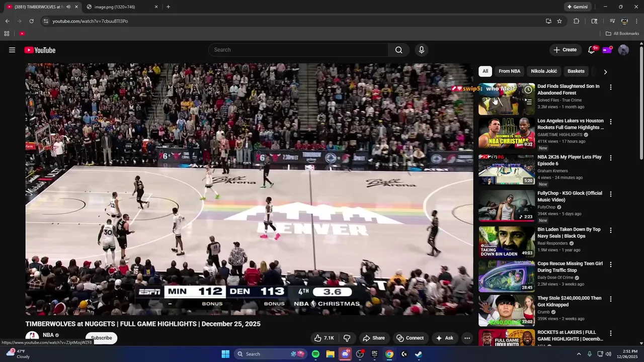Dislike the Timberwolves at Nuggets video
The width and height of the screenshot is (644, 362).
[347, 338]
